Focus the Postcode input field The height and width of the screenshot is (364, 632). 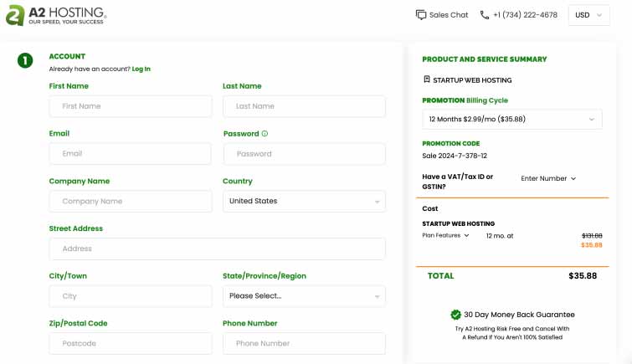(x=131, y=343)
